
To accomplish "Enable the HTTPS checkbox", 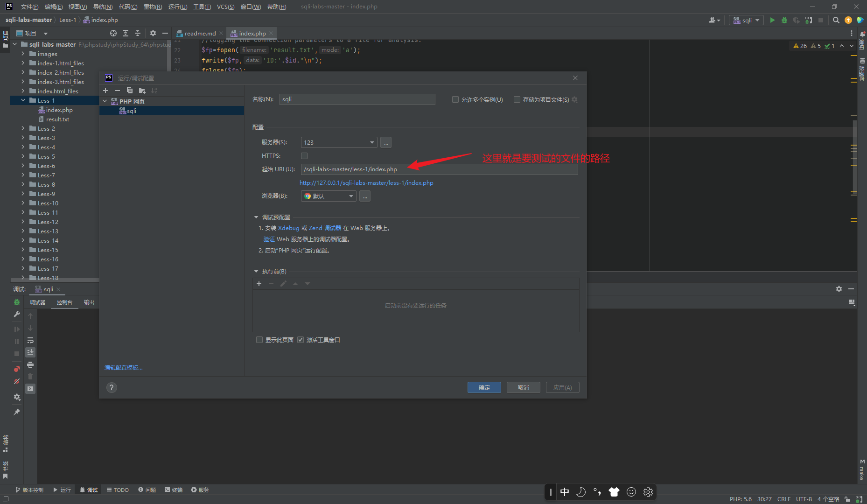I will tap(304, 156).
